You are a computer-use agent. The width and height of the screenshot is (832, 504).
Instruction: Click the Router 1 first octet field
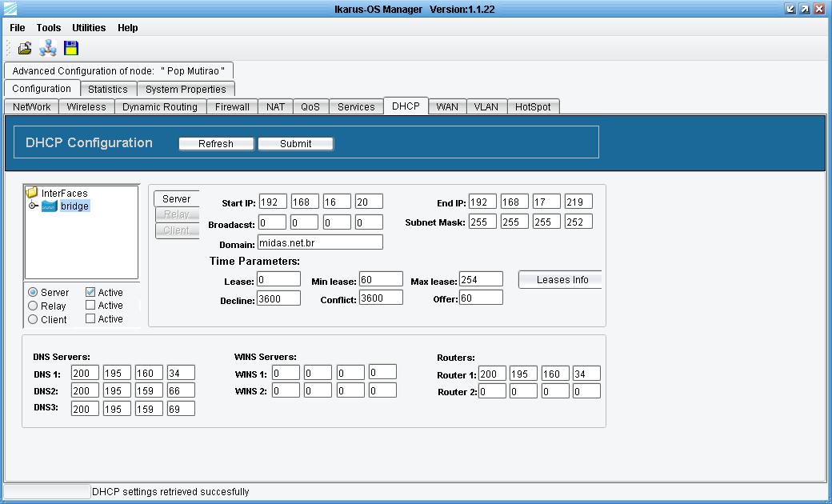492,374
